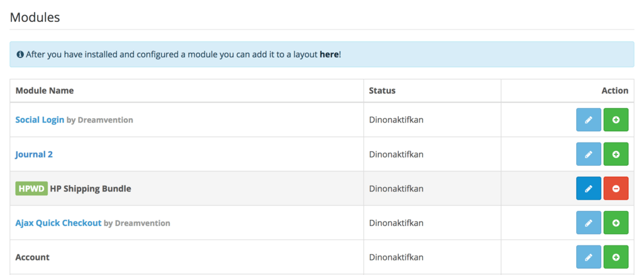The height and width of the screenshot is (275, 644).
Task: Open the Journal 2 module link
Action: click(34, 154)
